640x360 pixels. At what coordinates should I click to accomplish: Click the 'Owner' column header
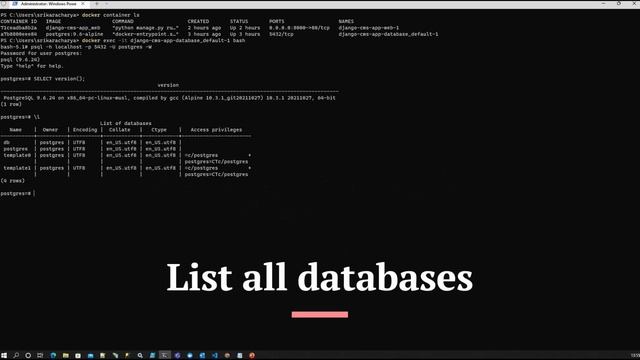click(50, 130)
